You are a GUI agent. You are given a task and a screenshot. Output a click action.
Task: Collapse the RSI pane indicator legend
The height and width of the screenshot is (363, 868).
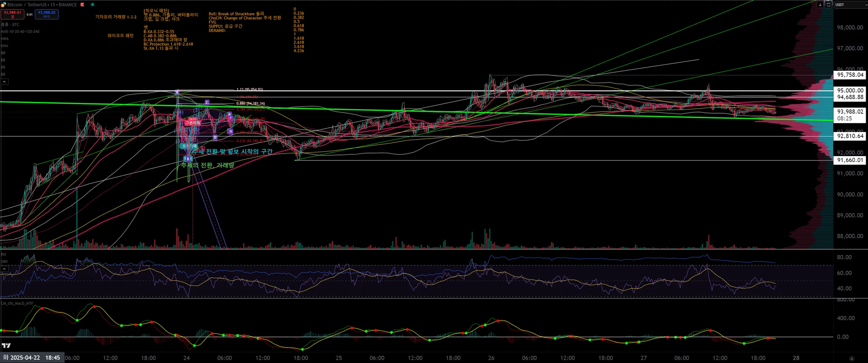point(4,269)
